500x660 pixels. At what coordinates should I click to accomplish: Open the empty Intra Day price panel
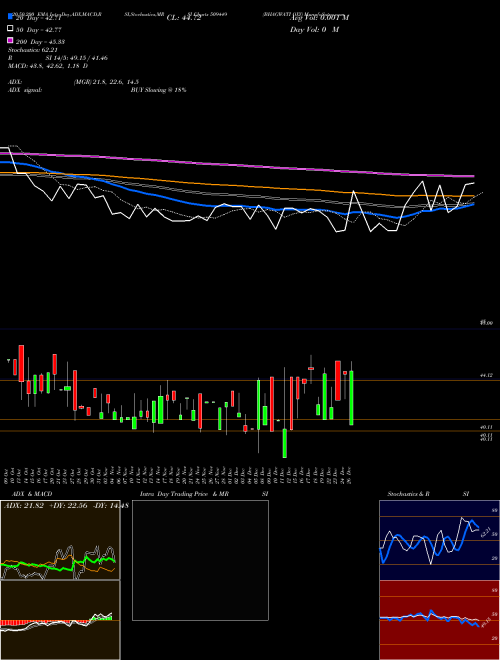click(x=200, y=560)
